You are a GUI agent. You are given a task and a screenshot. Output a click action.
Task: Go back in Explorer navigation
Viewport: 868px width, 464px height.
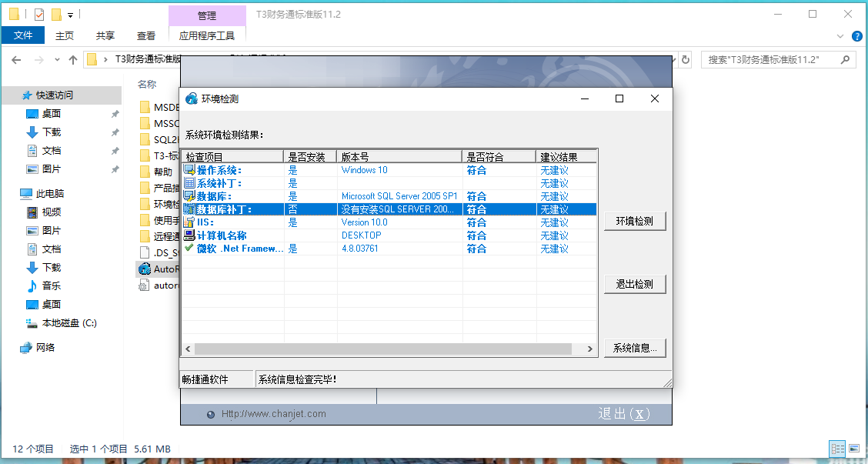(x=16, y=60)
